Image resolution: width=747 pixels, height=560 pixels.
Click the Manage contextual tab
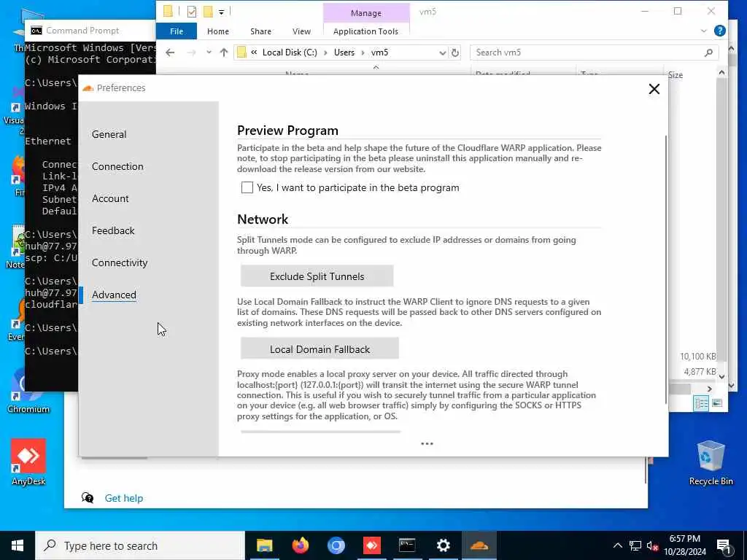tap(366, 13)
